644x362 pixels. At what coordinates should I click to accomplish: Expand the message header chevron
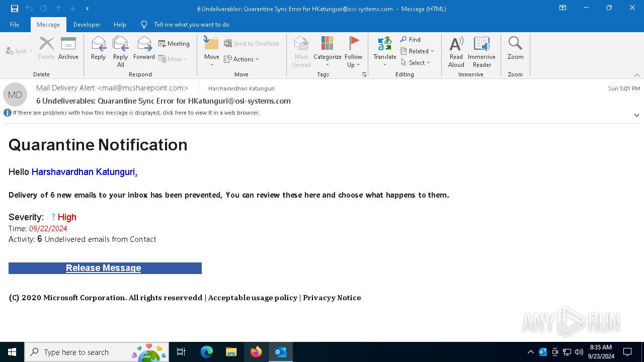(x=636, y=115)
